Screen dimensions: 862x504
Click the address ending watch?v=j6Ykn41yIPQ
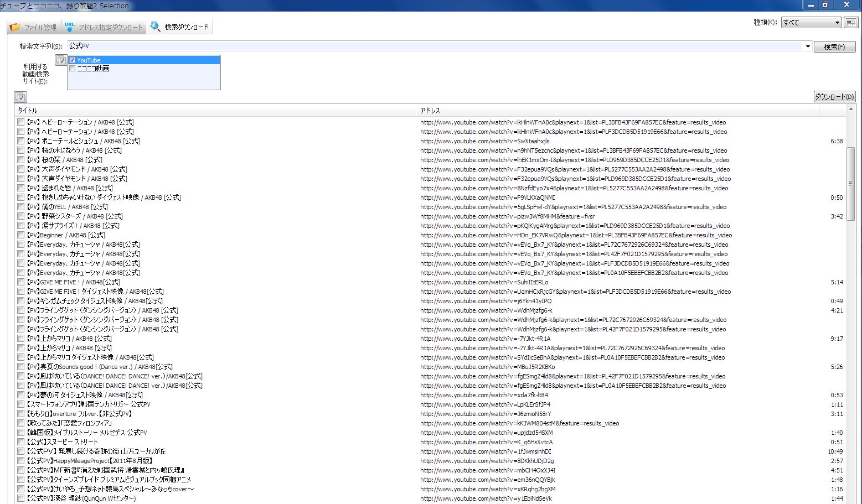pyautogui.click(x=486, y=301)
